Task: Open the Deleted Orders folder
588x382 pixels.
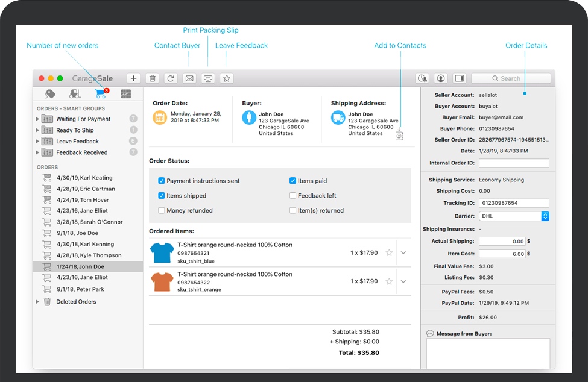Action: tap(76, 302)
